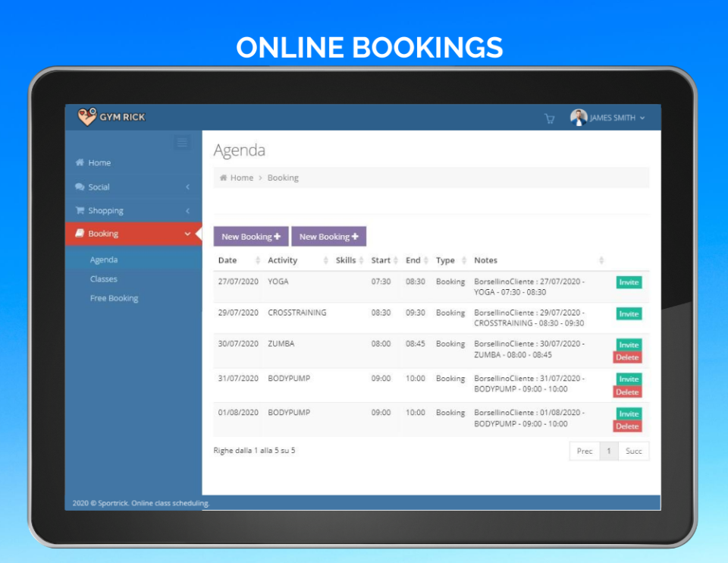Select the Social chat icon
728x563 pixels.
pyautogui.click(x=80, y=186)
